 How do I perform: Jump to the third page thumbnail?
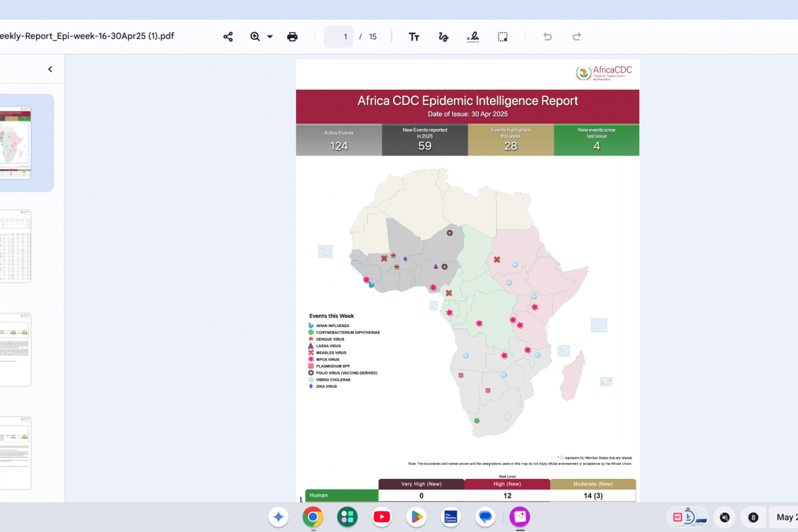tap(15, 349)
